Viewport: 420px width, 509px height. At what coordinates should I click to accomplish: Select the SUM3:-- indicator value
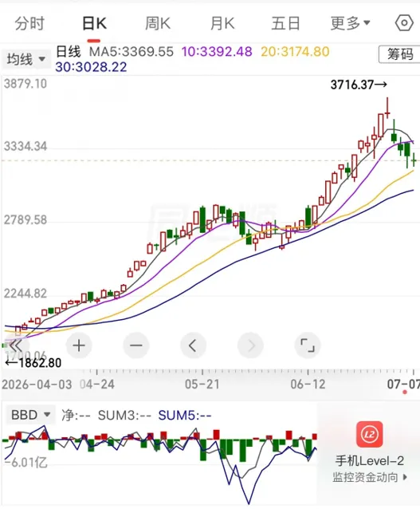(124, 415)
